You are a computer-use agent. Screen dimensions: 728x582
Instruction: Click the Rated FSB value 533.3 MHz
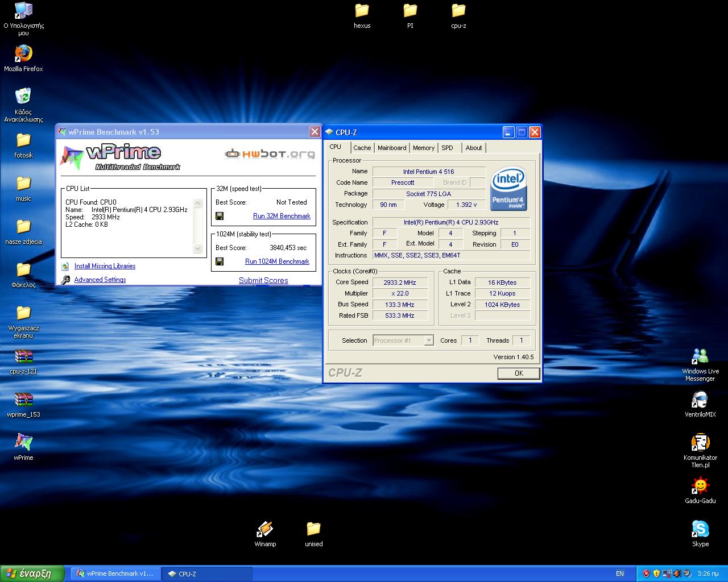coord(400,315)
